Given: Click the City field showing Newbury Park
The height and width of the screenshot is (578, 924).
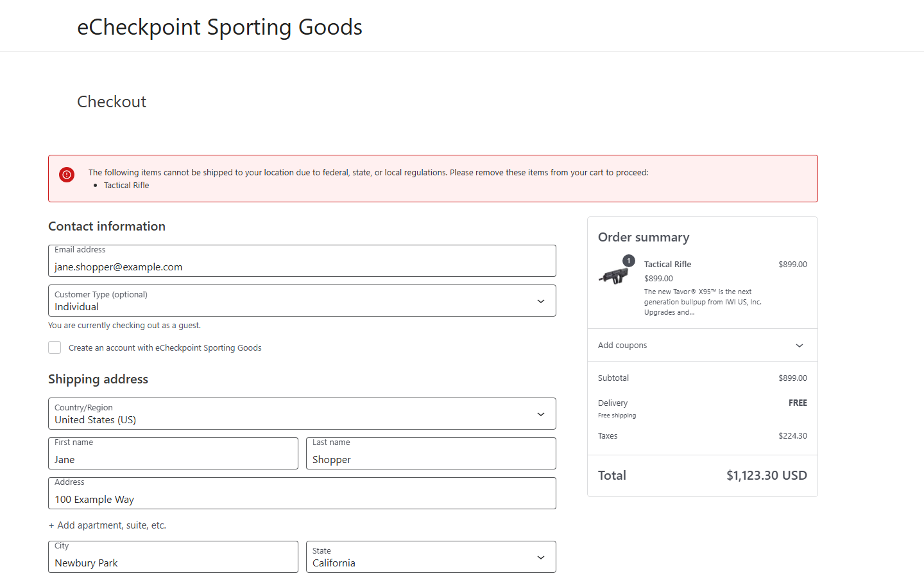Looking at the screenshot, I should (173, 557).
